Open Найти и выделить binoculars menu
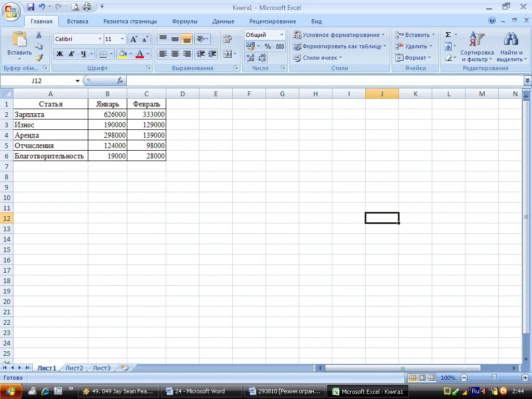This screenshot has height=399, width=532. click(511, 46)
